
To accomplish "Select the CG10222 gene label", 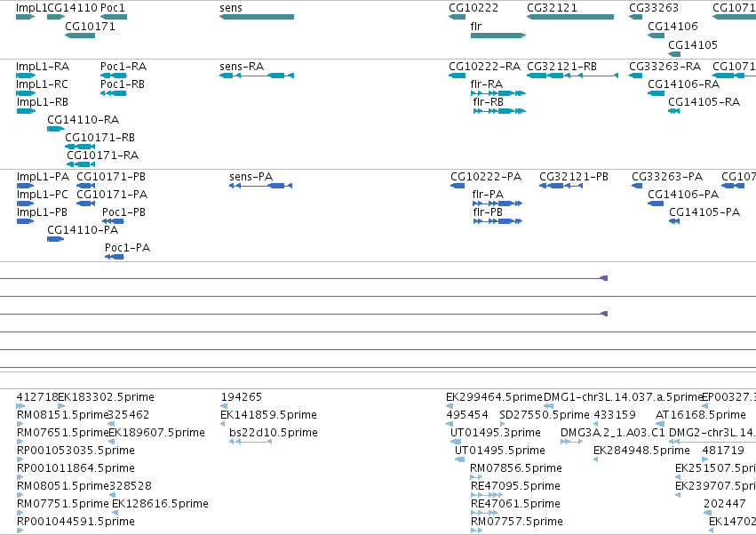I will click(x=473, y=8).
